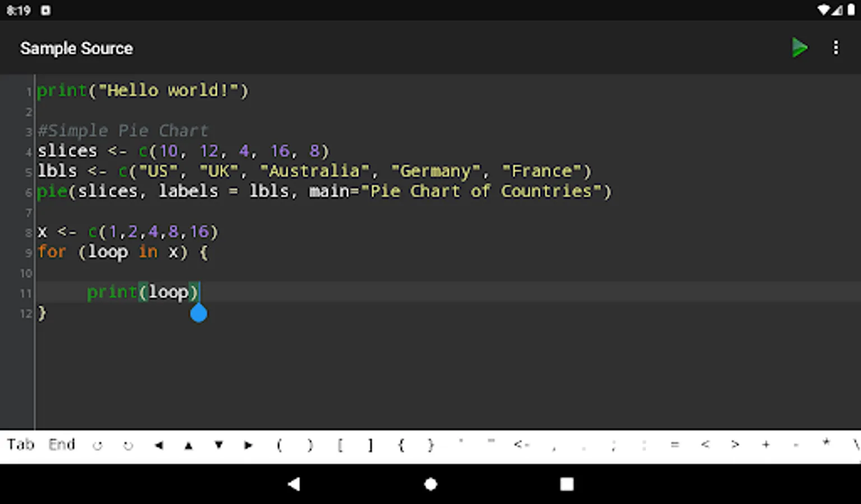Tap the Android home navigation button
The height and width of the screenshot is (504, 861).
(x=430, y=484)
